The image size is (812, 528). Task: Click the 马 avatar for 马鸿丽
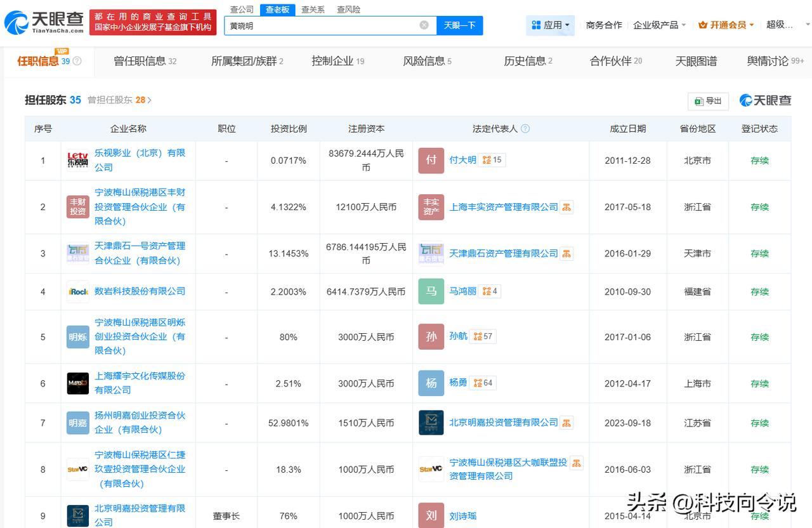coord(431,291)
